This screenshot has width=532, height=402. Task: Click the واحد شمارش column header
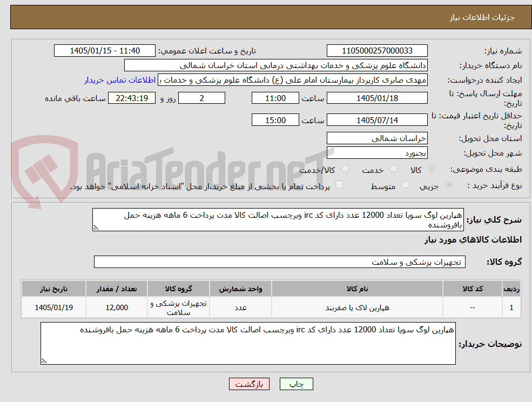pos(240,289)
